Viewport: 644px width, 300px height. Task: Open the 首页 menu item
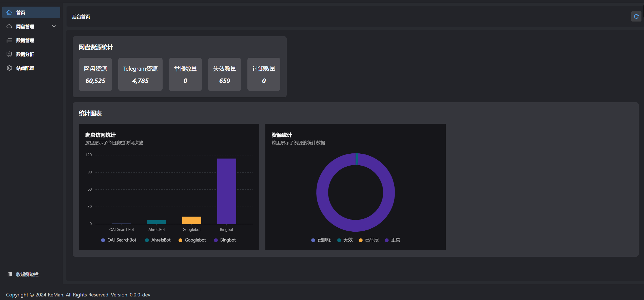31,12
